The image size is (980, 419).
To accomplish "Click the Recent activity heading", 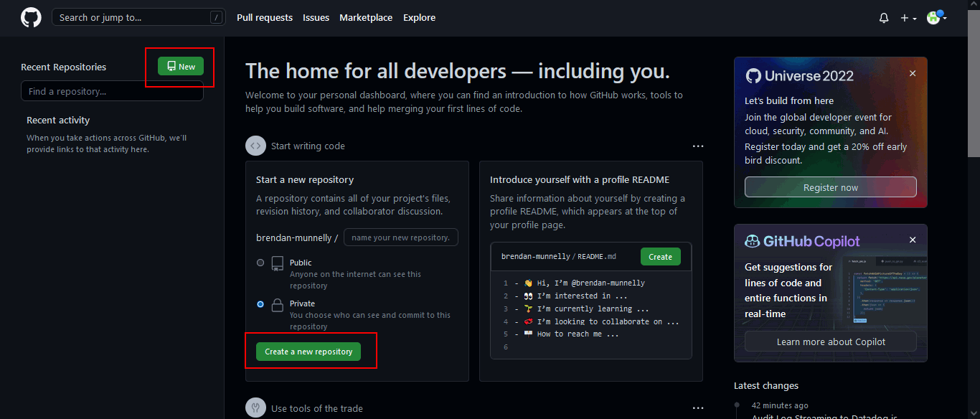I will (58, 120).
